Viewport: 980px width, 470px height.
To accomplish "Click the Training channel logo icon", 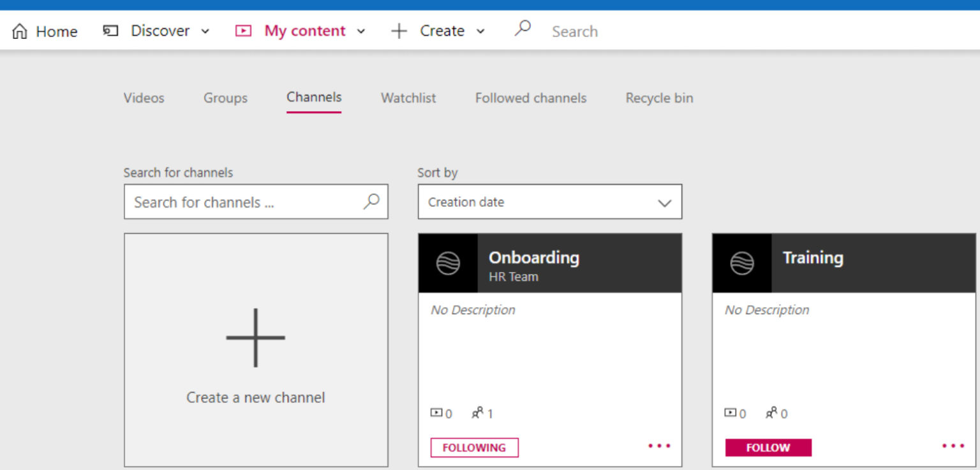I will point(742,263).
